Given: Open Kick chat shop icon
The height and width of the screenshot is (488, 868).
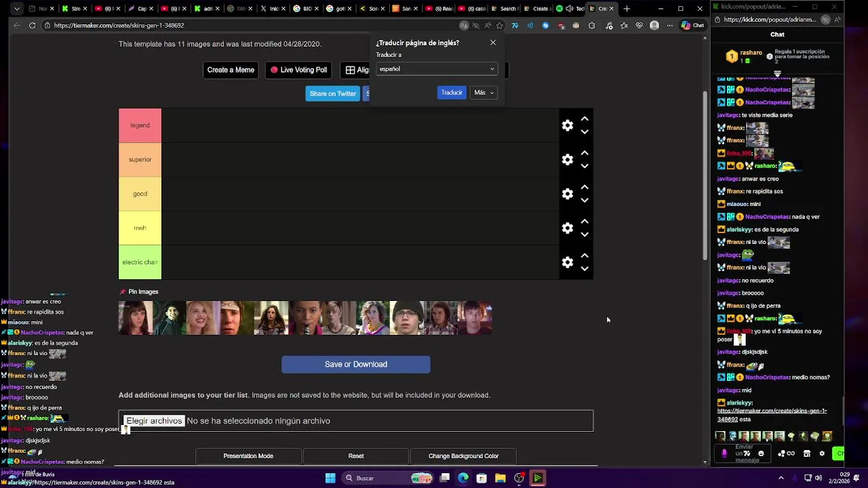Looking at the screenshot, I should [x=807, y=453].
